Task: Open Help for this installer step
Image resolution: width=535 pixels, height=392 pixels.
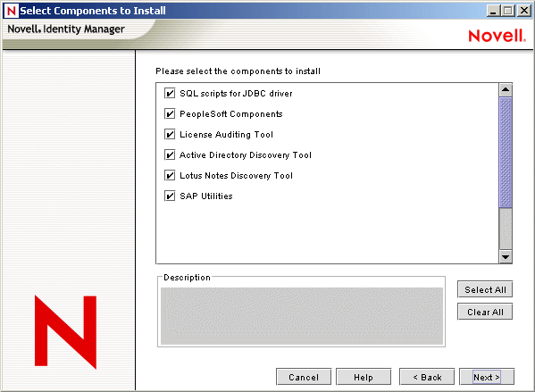Action: coord(364,377)
